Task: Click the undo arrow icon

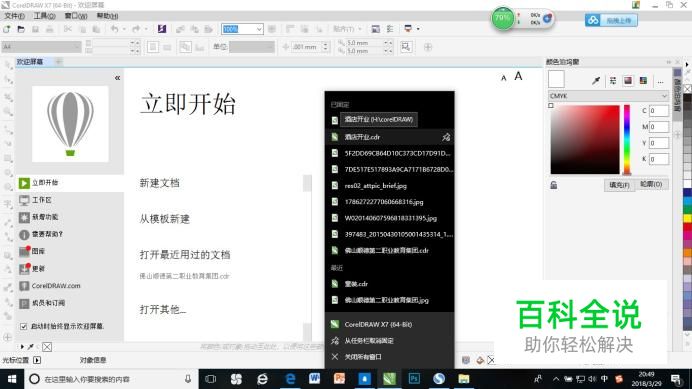Action: click(x=115, y=29)
